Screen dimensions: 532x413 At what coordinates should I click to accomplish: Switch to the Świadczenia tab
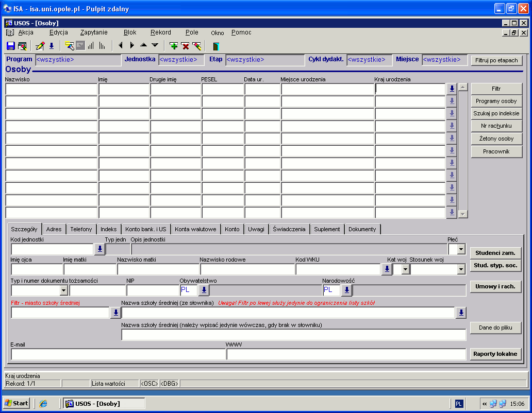pos(289,229)
